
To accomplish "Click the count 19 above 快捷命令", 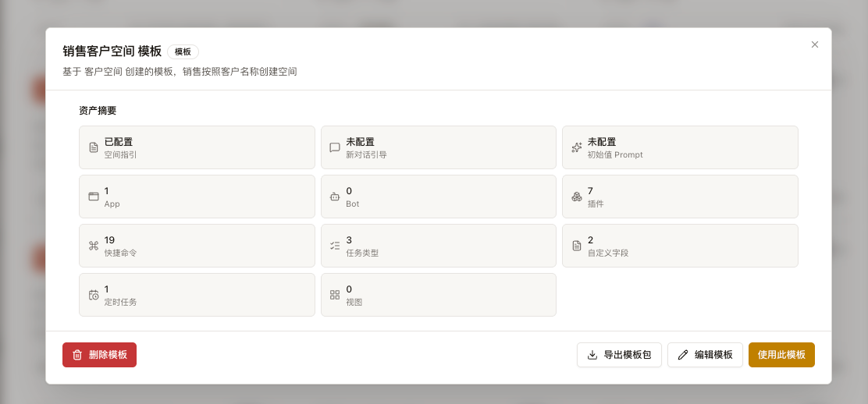I will pos(109,240).
